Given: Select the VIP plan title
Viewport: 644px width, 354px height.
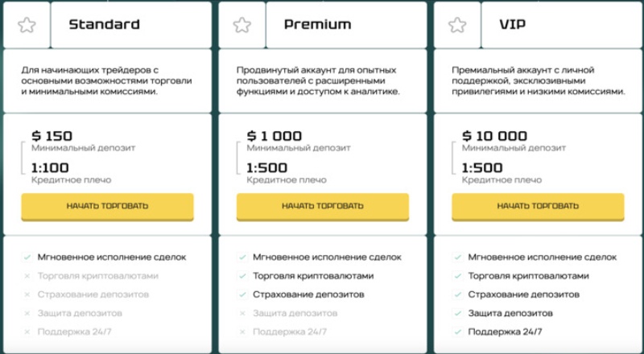Looking at the screenshot, I should pos(513,25).
